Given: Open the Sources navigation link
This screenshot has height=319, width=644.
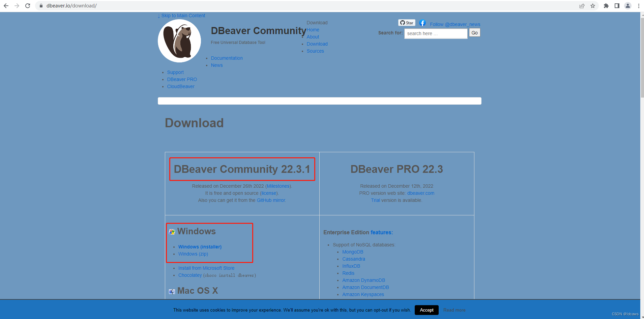Looking at the screenshot, I should [315, 51].
